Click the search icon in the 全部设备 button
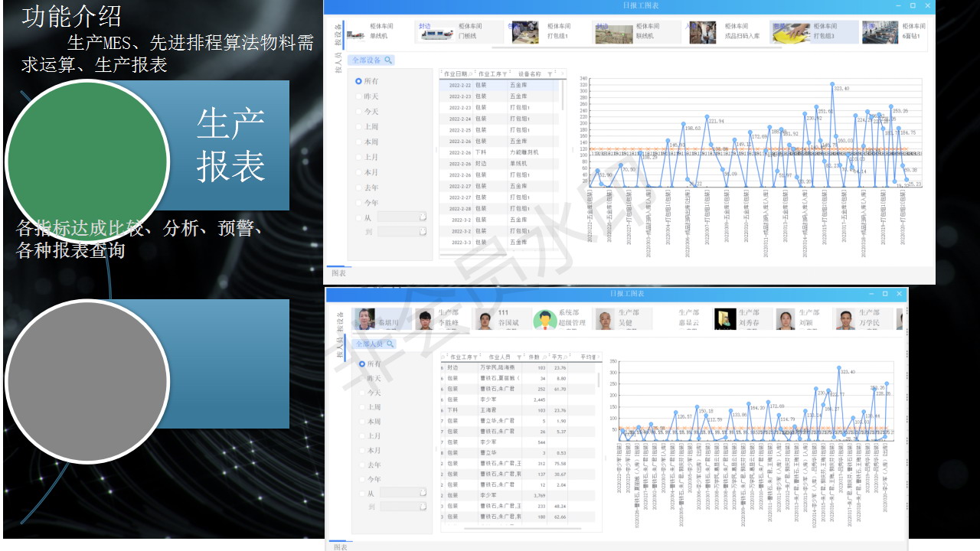The image size is (980, 551). click(x=388, y=60)
